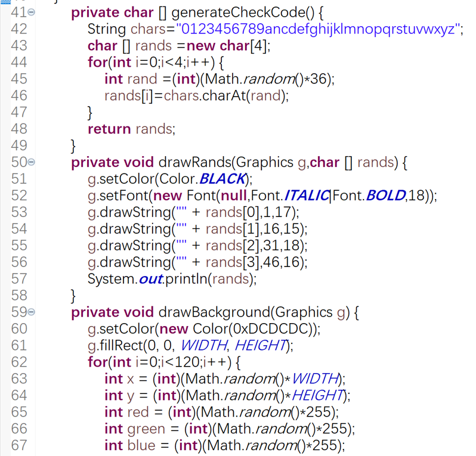Click the ITALIC constant on line 52

pos(307,196)
